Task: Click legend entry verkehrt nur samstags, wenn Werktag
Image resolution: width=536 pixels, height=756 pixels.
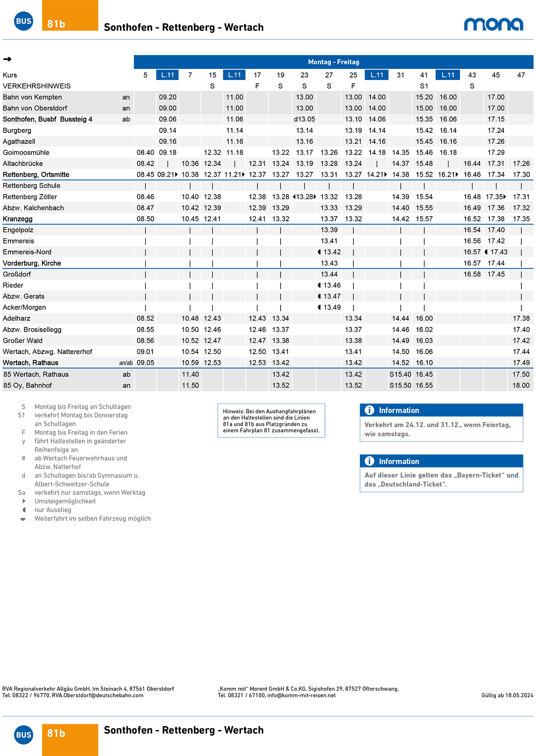Action: (x=90, y=493)
